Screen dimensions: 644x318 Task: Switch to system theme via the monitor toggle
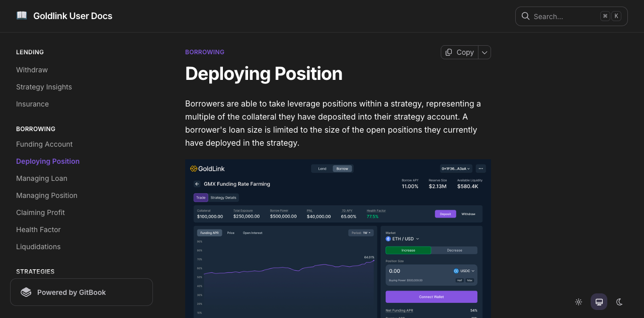coord(599,302)
